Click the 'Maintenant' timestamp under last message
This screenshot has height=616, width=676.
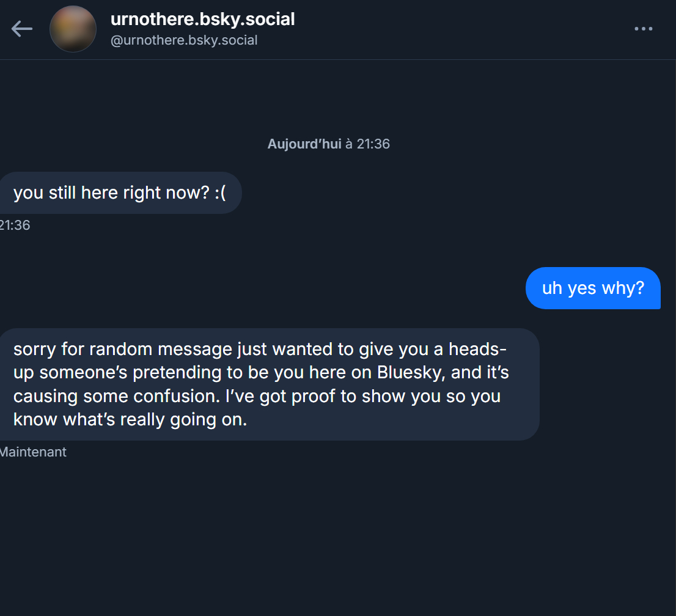tap(33, 452)
